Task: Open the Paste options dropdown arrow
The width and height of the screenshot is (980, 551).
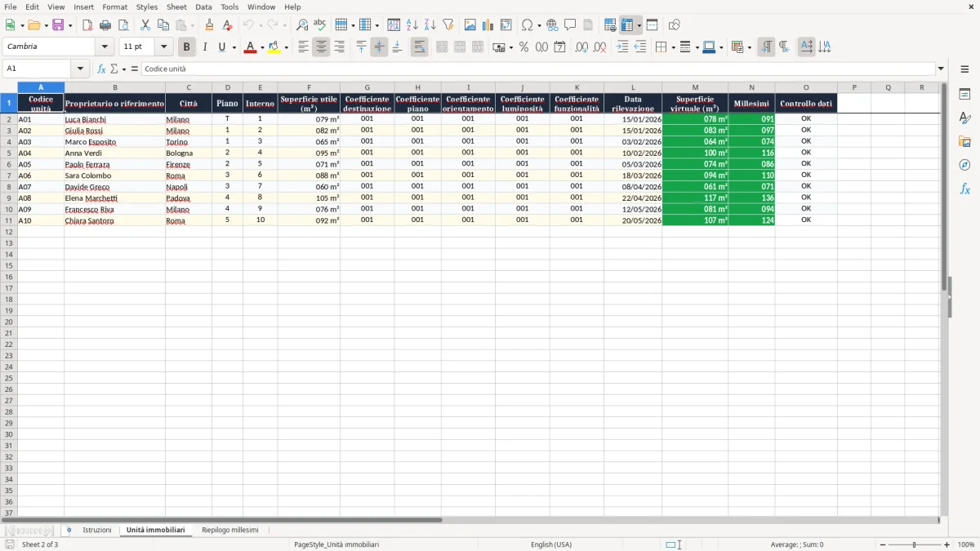Action: tap(192, 25)
